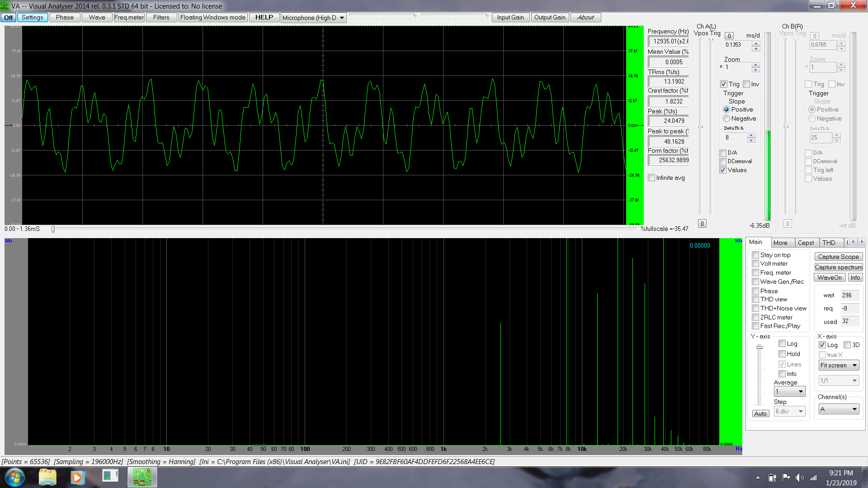Viewport: 868px width, 488px height.
Task: Switch to the Cepst tab
Action: coord(806,243)
